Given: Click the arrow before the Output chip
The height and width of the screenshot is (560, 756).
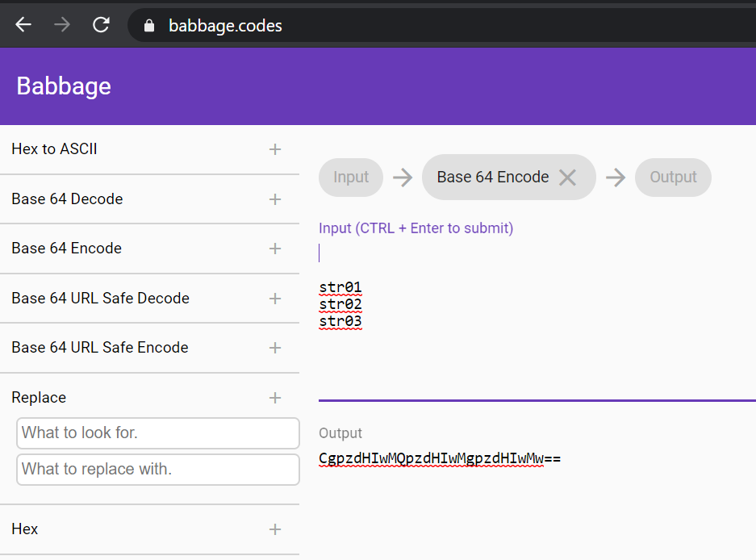Looking at the screenshot, I should click(x=616, y=178).
